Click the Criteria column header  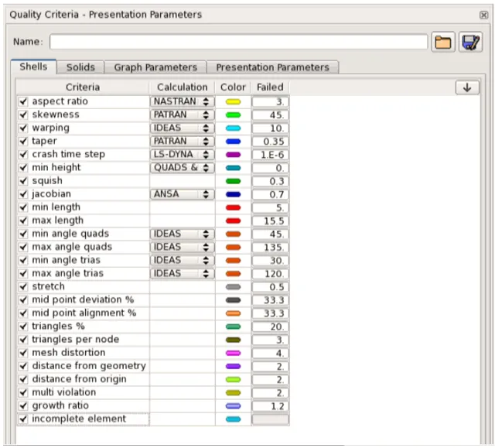(x=83, y=87)
